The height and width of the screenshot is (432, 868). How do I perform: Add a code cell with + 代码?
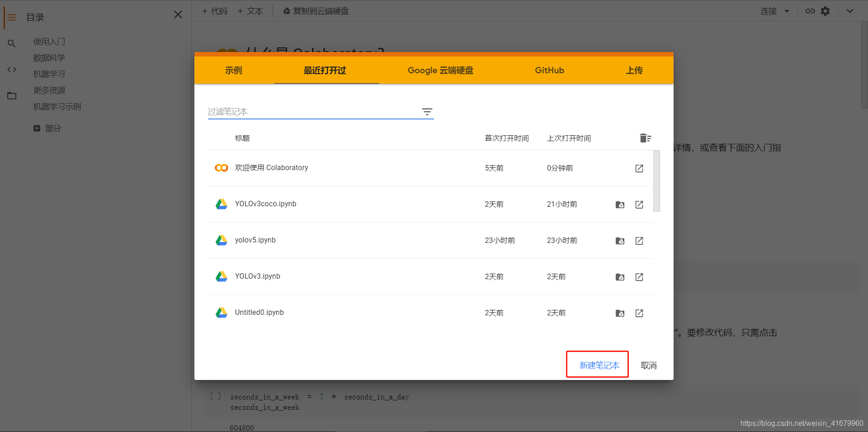215,11
